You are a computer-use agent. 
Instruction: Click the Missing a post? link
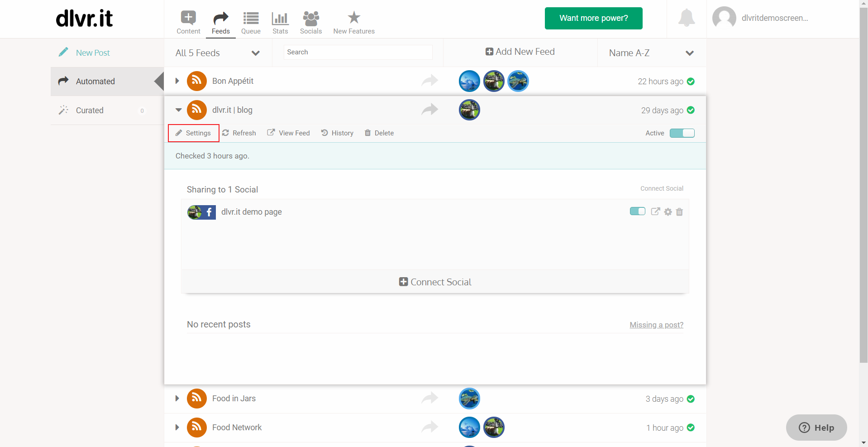657,325
